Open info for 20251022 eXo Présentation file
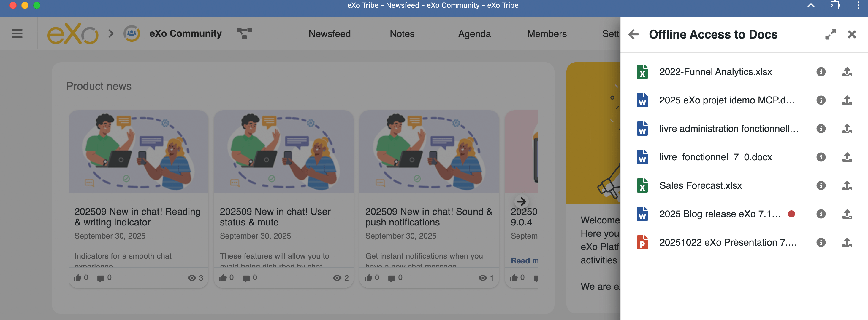 (x=821, y=242)
